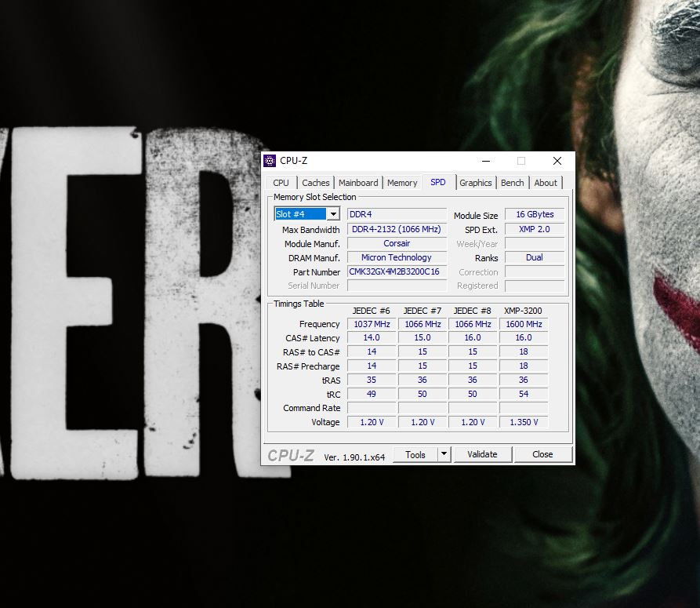Click the Tools button

[415, 454]
